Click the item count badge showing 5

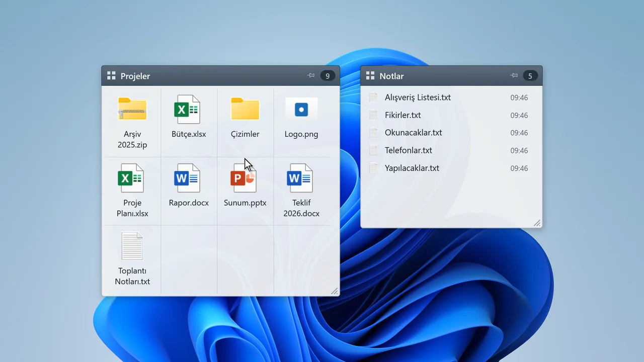(x=530, y=76)
